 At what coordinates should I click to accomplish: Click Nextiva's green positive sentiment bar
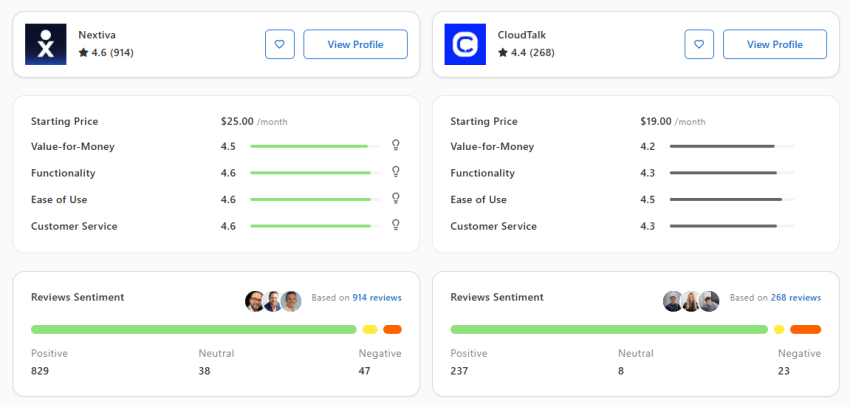[x=194, y=330]
